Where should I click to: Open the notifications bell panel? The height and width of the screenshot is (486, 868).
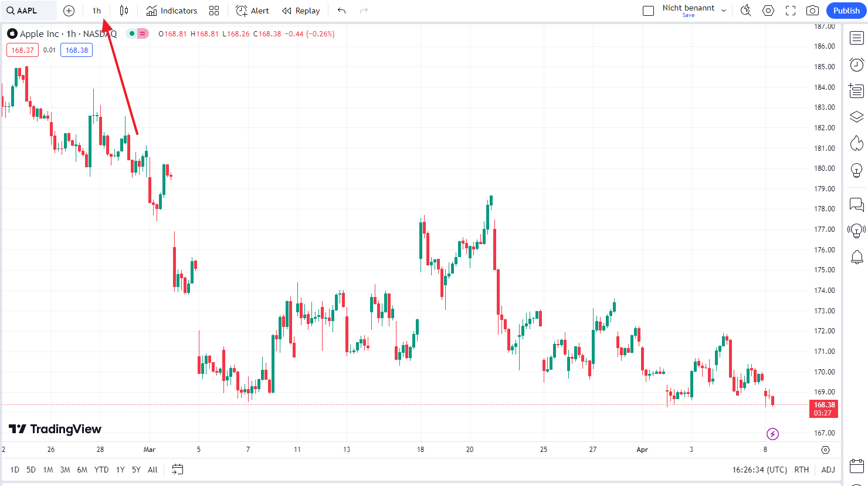[857, 256]
